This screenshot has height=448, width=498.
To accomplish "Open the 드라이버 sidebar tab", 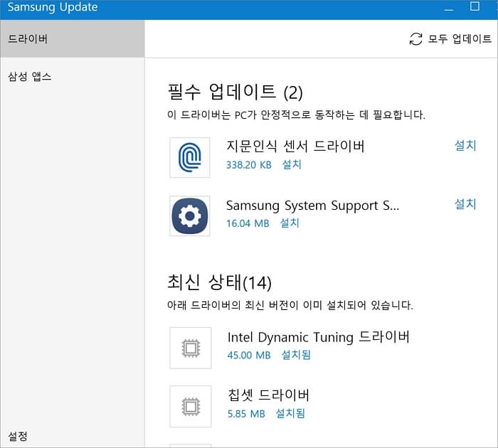I will point(73,38).
